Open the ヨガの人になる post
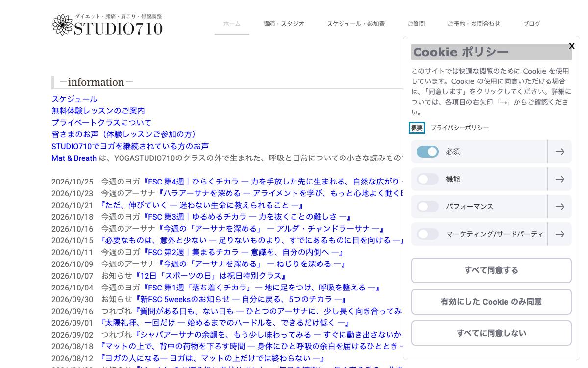 213,358
